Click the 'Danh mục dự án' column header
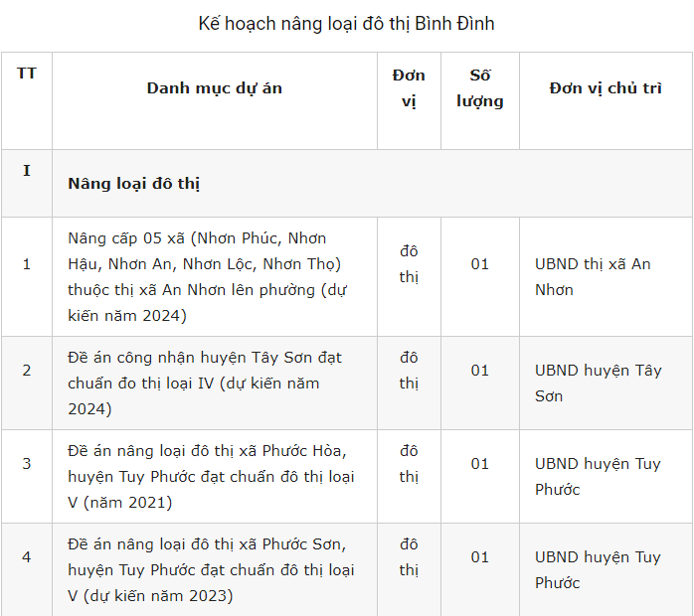694x616 pixels. (x=214, y=88)
